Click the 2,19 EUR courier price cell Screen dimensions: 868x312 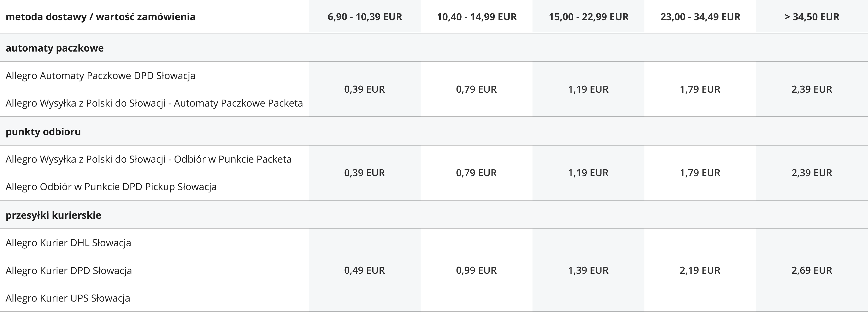coord(700,270)
